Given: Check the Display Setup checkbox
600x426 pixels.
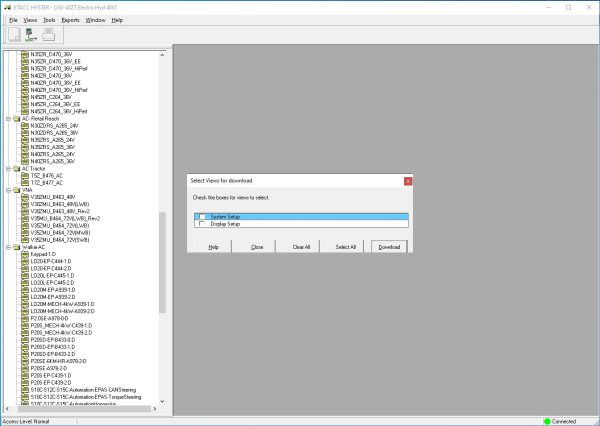Looking at the screenshot, I should point(202,224).
